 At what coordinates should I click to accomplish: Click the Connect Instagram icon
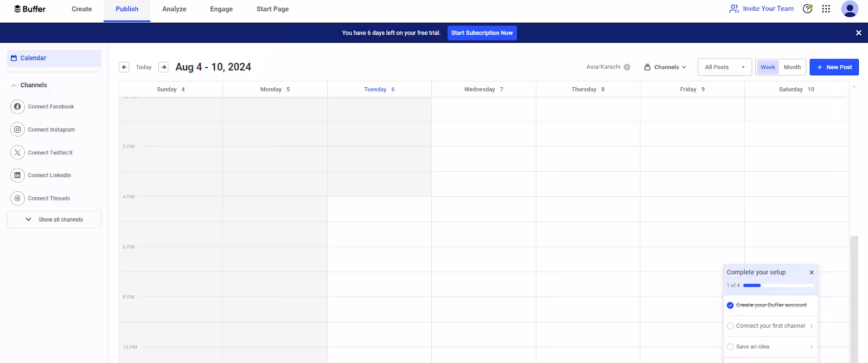pyautogui.click(x=17, y=129)
